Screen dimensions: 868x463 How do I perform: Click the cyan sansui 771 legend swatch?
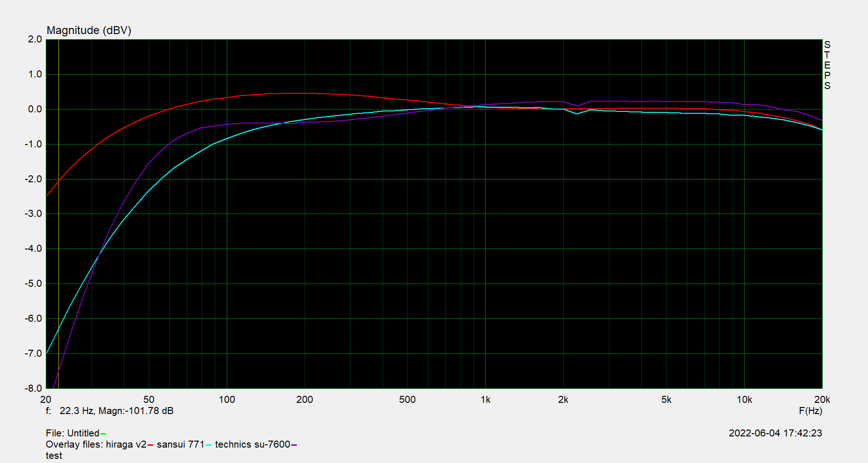[x=209, y=445]
